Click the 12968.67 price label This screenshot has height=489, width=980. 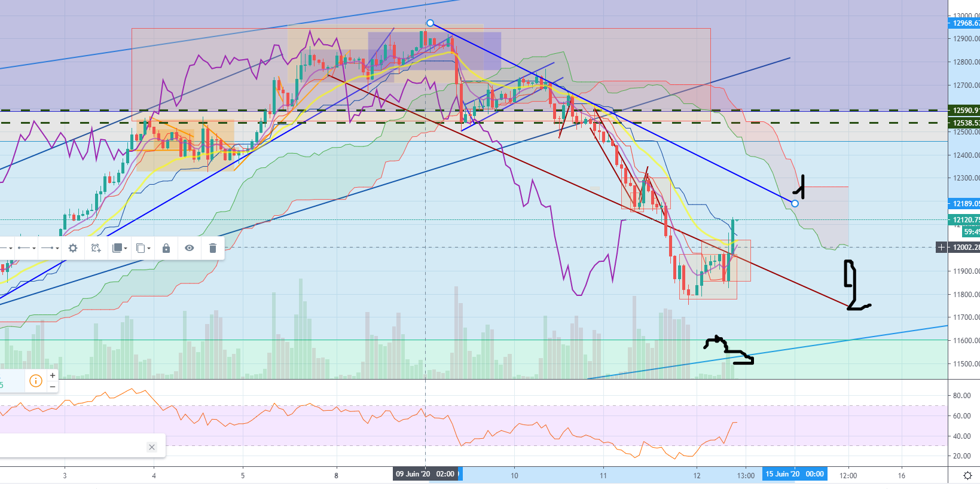point(964,23)
